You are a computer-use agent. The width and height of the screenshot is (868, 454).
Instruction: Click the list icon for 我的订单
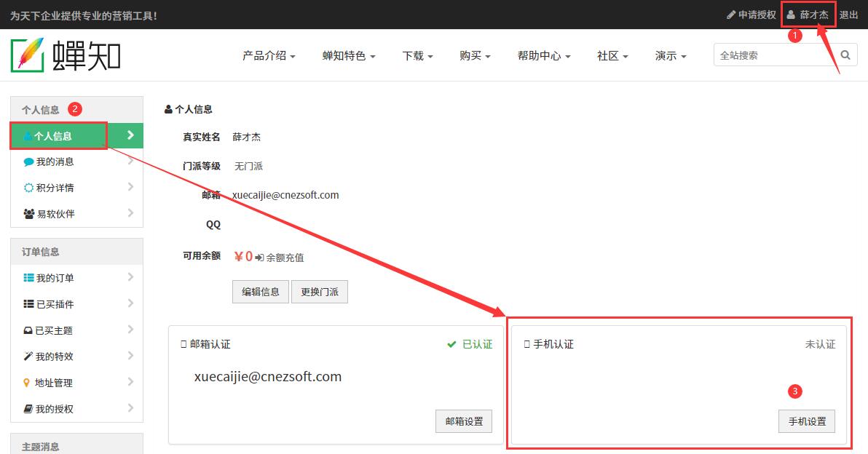point(29,278)
